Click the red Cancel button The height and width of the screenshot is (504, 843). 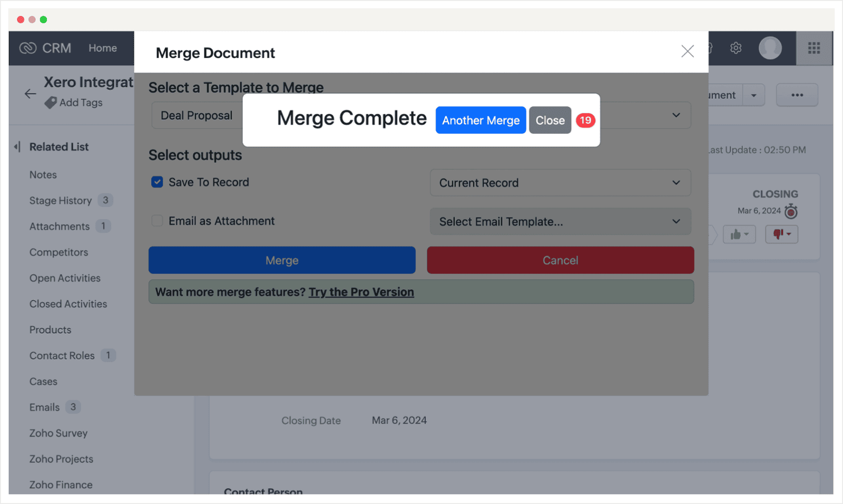click(561, 260)
